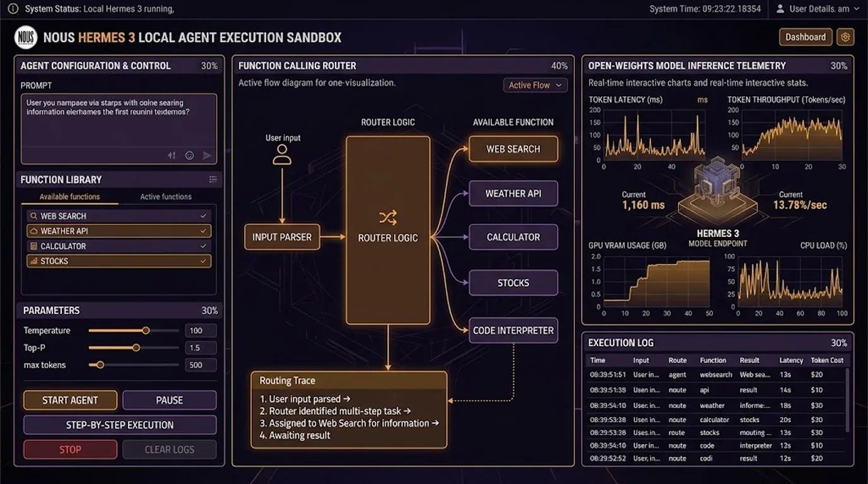Image resolution: width=868 pixels, height=484 pixels.
Task: Click the send arrow in the prompt box
Action: 207,155
